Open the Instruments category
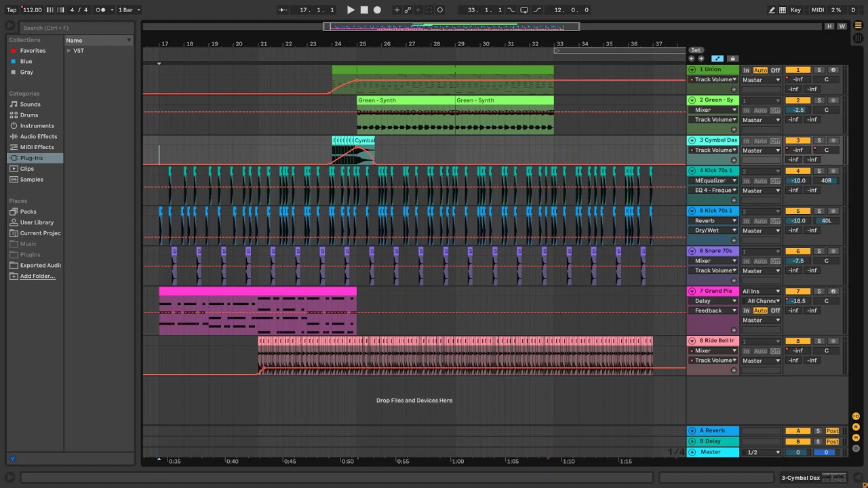Viewport: 868px width, 488px height. coord(37,126)
